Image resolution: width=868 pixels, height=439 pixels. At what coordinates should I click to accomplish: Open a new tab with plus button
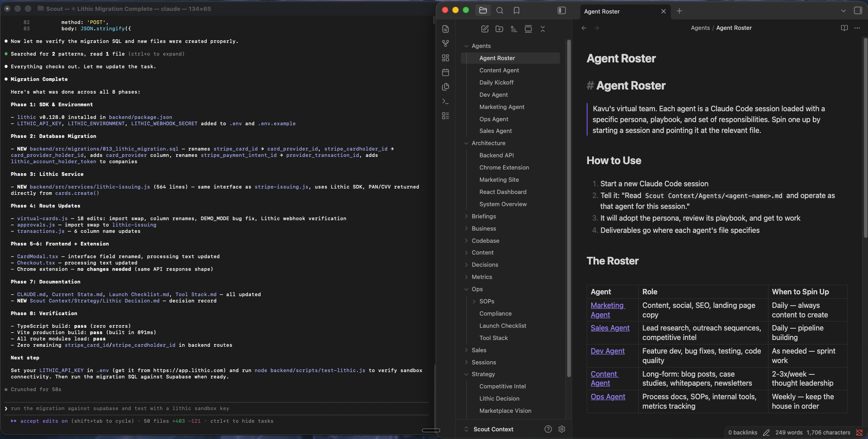(679, 11)
